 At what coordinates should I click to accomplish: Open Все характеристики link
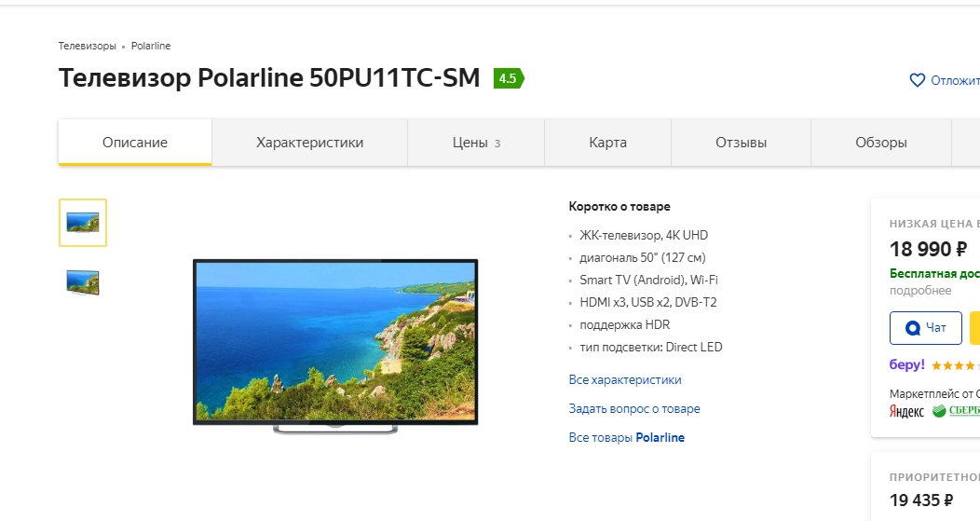(x=625, y=379)
